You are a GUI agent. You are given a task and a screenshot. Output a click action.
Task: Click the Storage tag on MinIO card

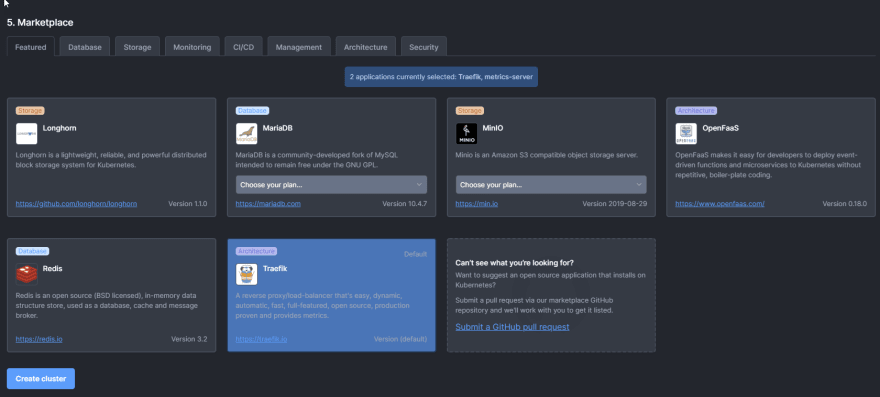tap(470, 111)
